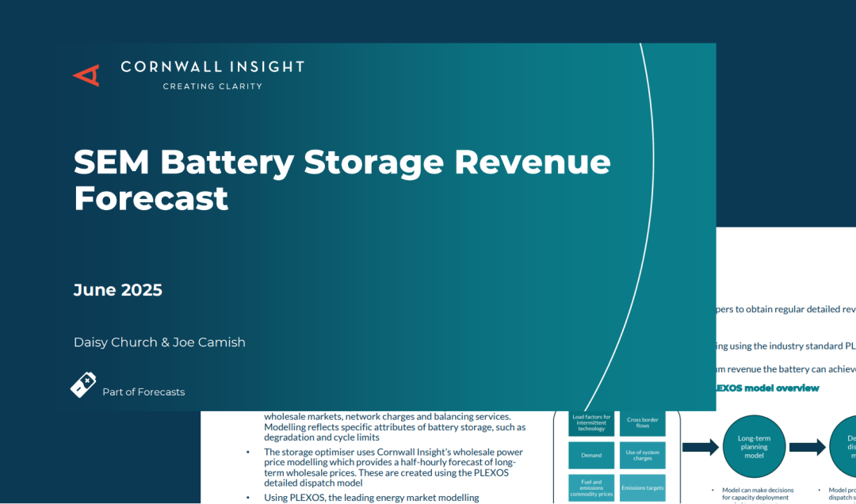856x504 pixels.
Task: Click the Emissions targets box
Action: (643, 487)
